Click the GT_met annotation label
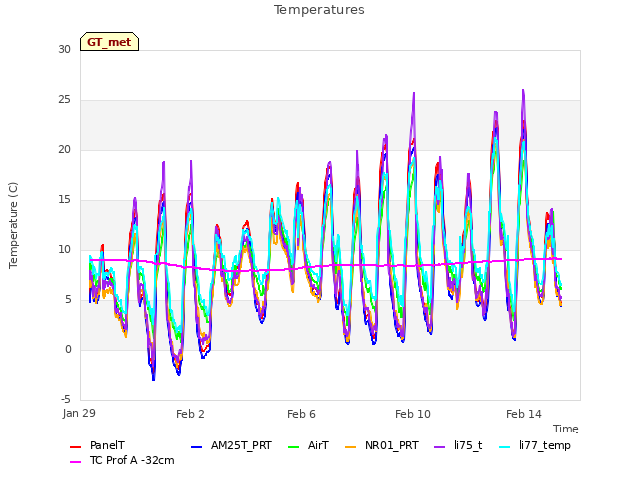The width and height of the screenshot is (640, 480). click(x=109, y=42)
